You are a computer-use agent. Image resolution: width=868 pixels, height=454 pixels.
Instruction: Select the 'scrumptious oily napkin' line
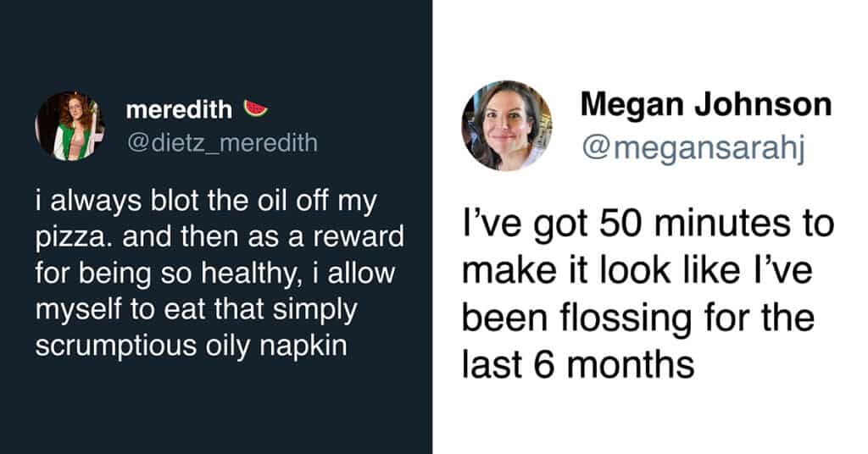click(x=191, y=346)
